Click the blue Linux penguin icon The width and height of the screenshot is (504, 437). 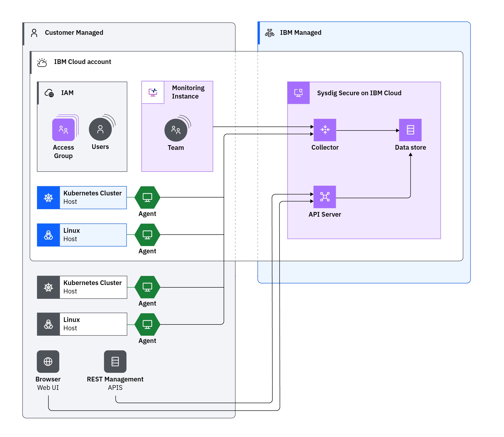tap(49, 235)
